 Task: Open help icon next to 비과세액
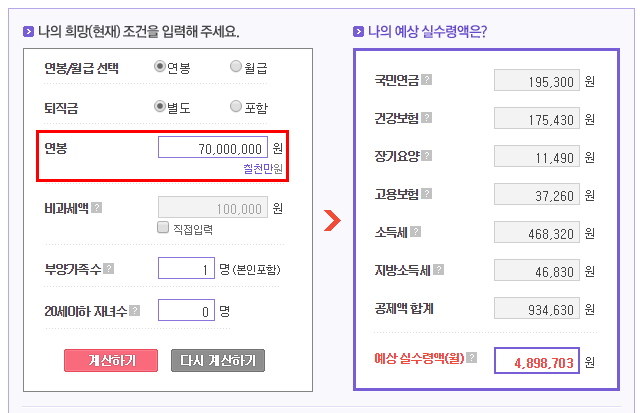pos(97,208)
